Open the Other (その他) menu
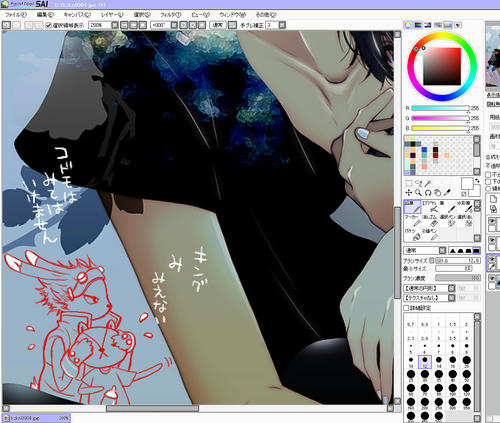The height and width of the screenshot is (423, 500). pyautogui.click(x=266, y=15)
